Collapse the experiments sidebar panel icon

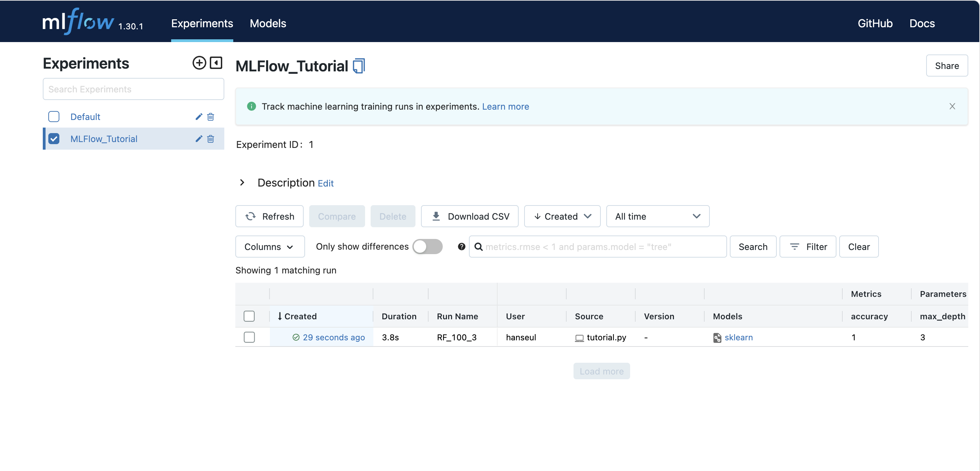pyautogui.click(x=216, y=63)
